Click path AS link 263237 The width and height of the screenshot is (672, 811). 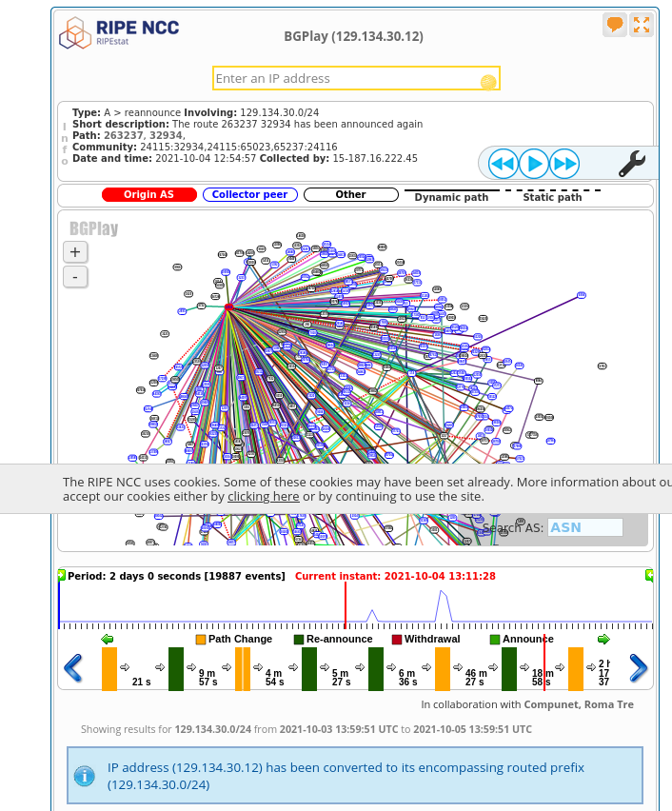pyautogui.click(x=124, y=135)
